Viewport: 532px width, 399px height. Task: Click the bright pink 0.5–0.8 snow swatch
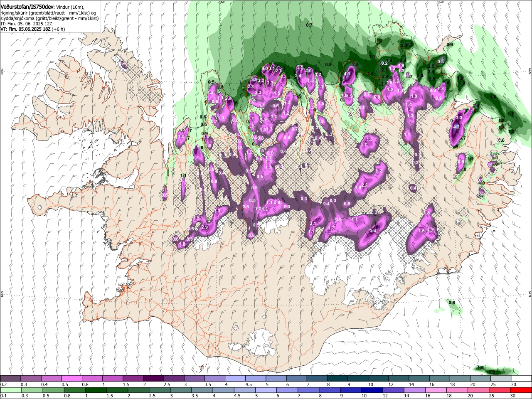point(71,378)
